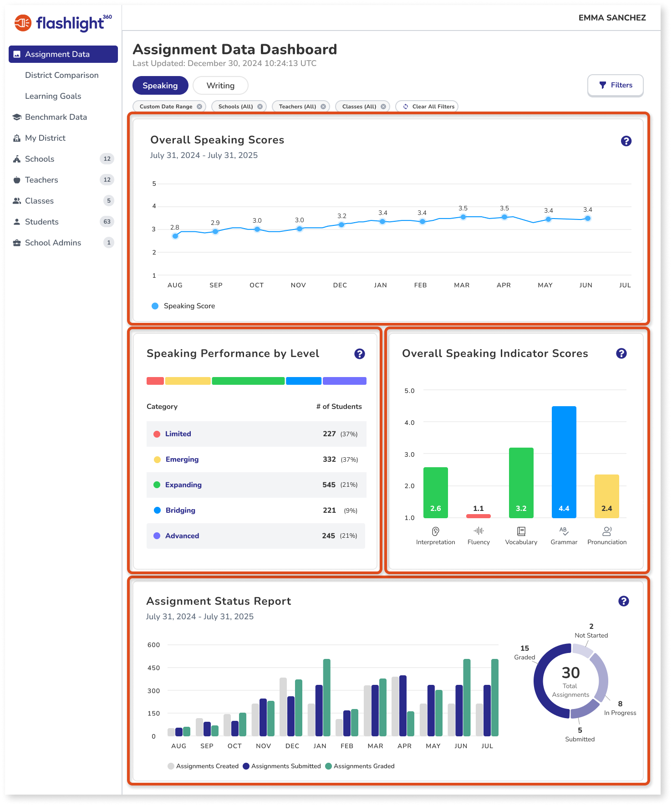Go to Benchmark Data section
This screenshot has width=672, height=806.
coord(56,117)
